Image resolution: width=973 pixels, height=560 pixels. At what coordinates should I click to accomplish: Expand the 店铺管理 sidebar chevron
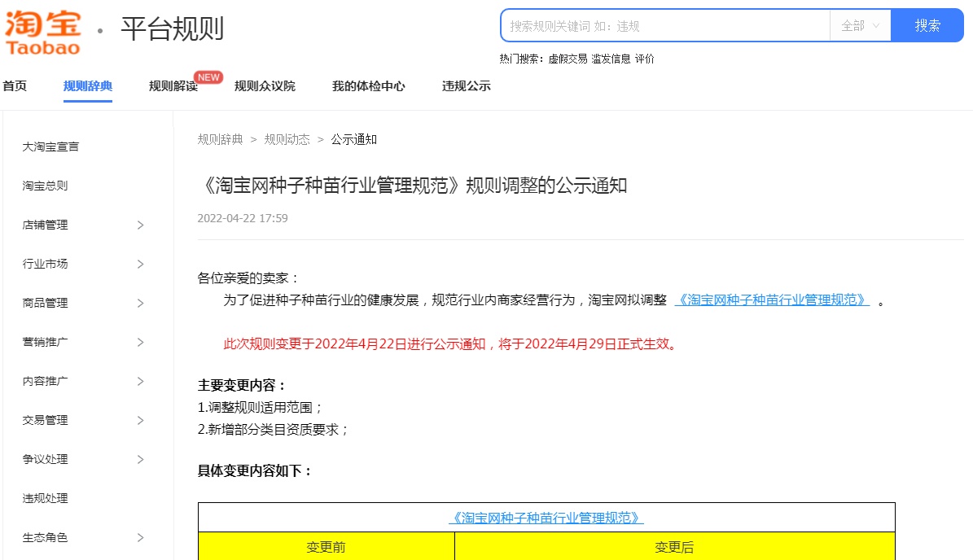[x=140, y=225]
